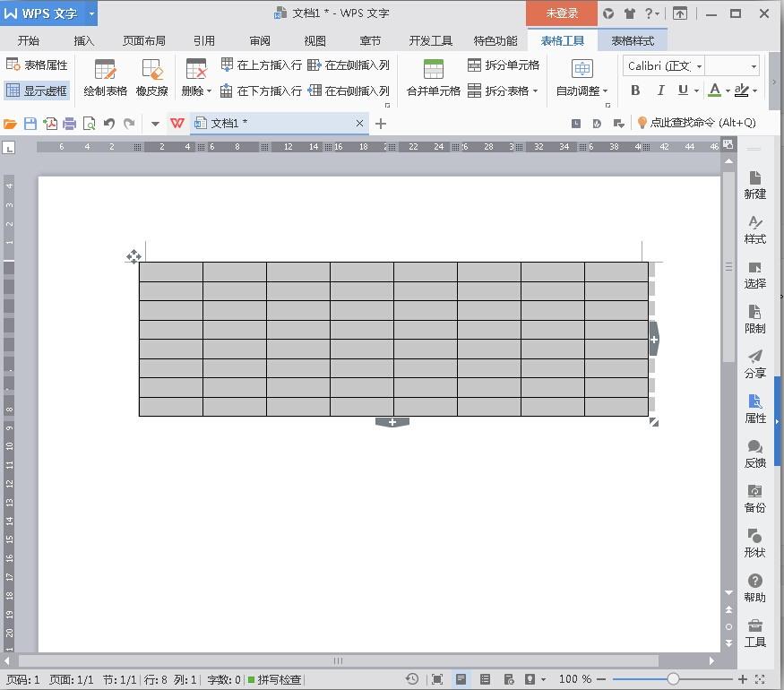
Task: Open the 开始 (Home) tab
Action: point(29,41)
